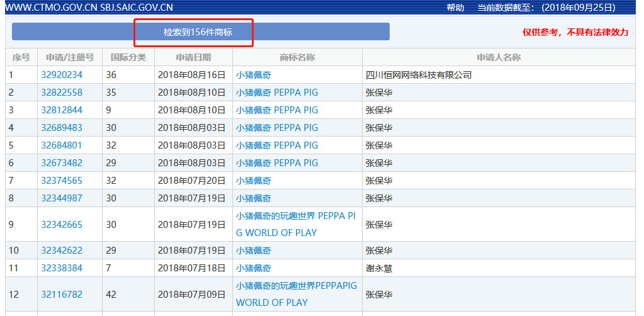Open trademark 小猪佩奇 in row 1
The width and height of the screenshot is (644, 316).
pos(254,75)
